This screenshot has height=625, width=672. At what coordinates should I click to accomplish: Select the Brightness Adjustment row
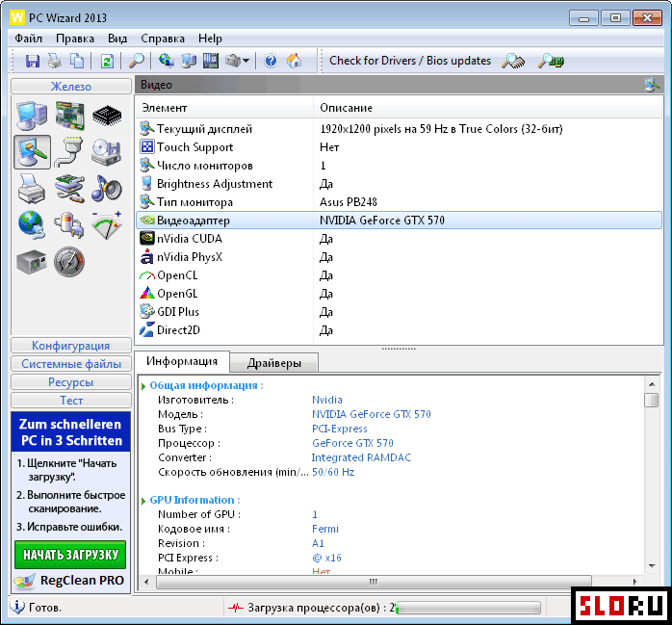[x=399, y=184]
